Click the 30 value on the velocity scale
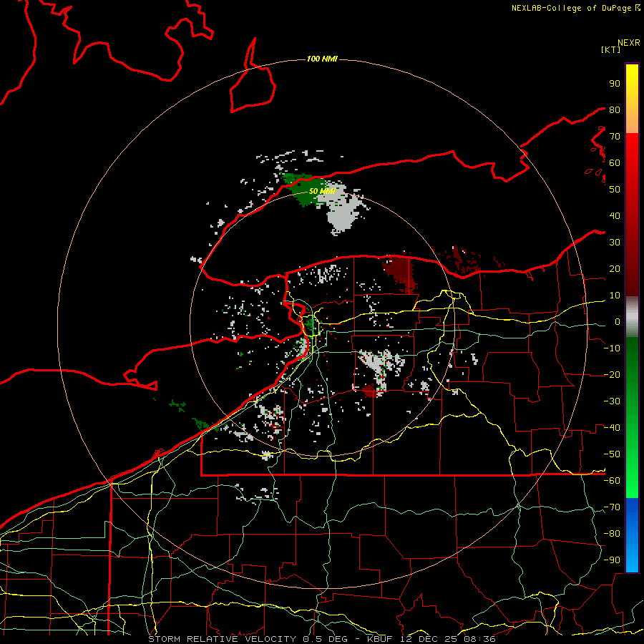This screenshot has height=644, width=644. click(x=615, y=243)
